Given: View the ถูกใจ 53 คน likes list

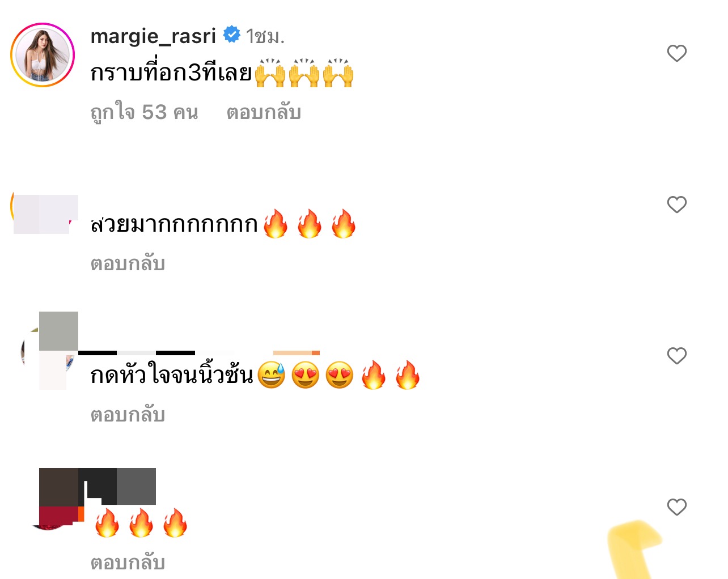Looking at the screenshot, I should click(x=144, y=112).
